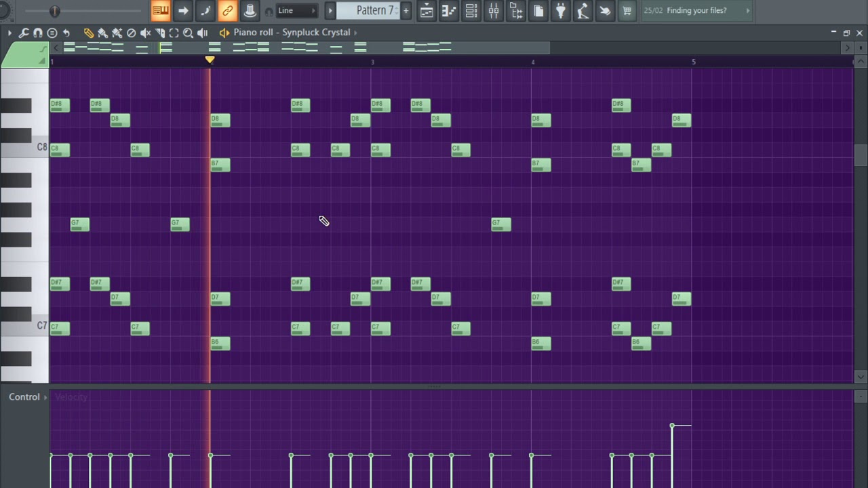Open the piano roll main menu arrow
Image resolution: width=868 pixels, height=488 pixels.
(x=9, y=33)
